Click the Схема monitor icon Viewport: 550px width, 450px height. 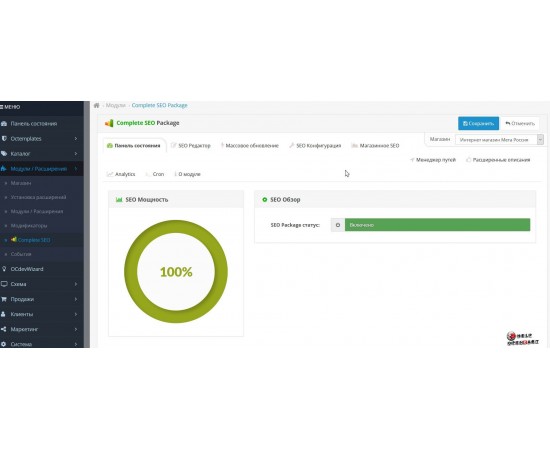pos(4,284)
